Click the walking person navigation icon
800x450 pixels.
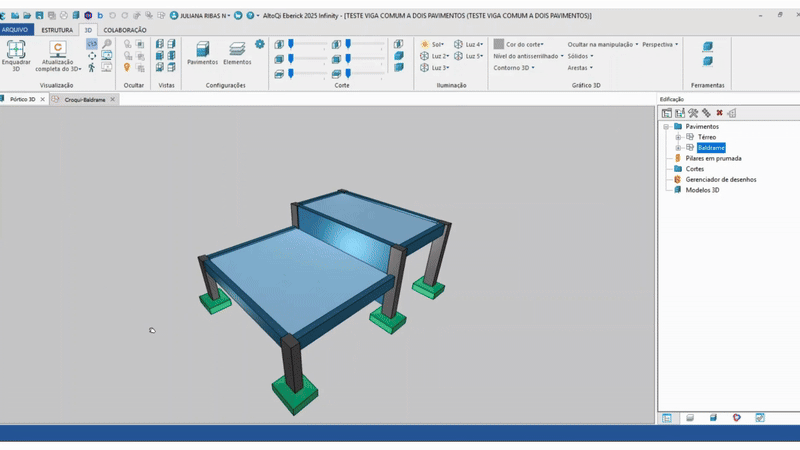pyautogui.click(x=92, y=68)
